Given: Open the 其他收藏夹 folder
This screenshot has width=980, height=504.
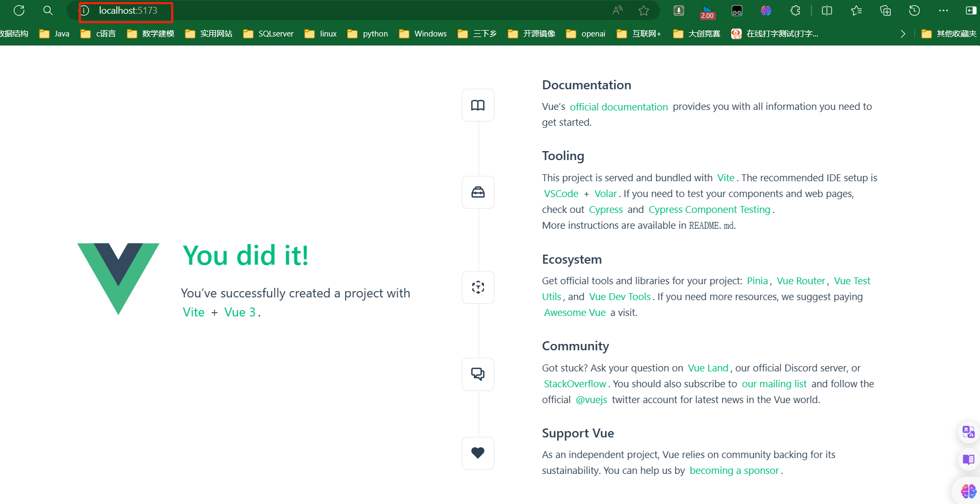Looking at the screenshot, I should 949,34.
